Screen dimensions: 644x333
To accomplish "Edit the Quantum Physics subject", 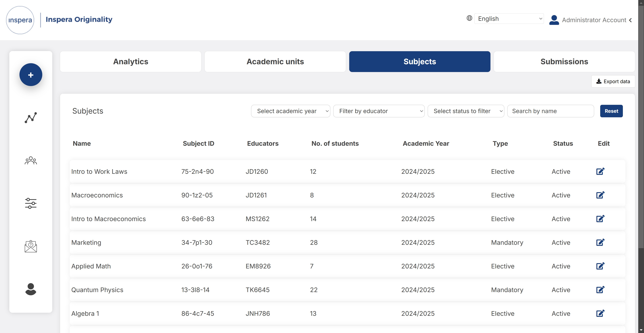I will [600, 290].
